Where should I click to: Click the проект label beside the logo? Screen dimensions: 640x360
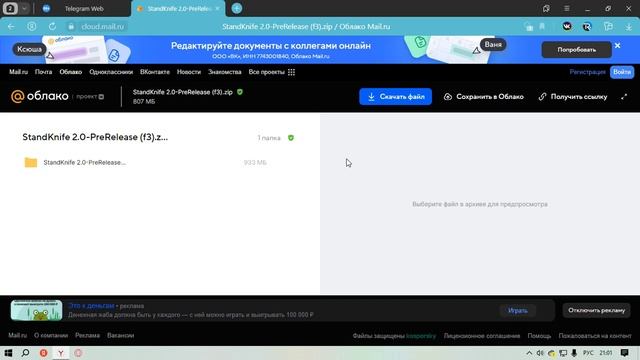pos(89,97)
